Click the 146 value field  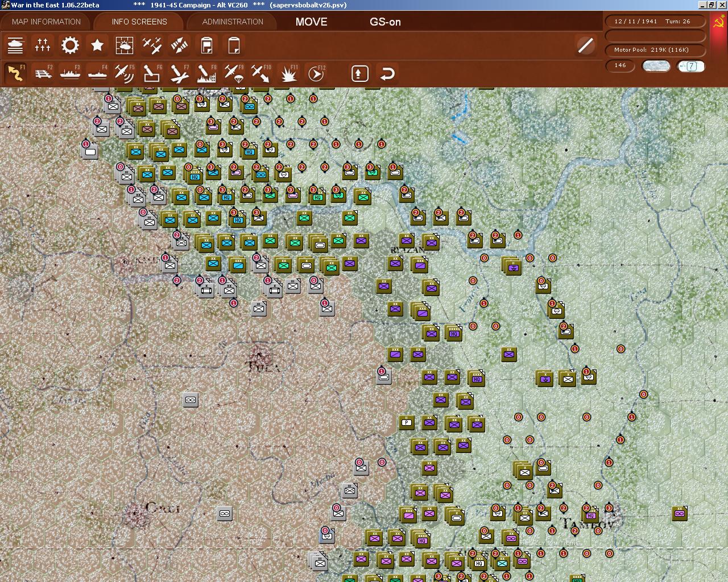[x=621, y=65]
